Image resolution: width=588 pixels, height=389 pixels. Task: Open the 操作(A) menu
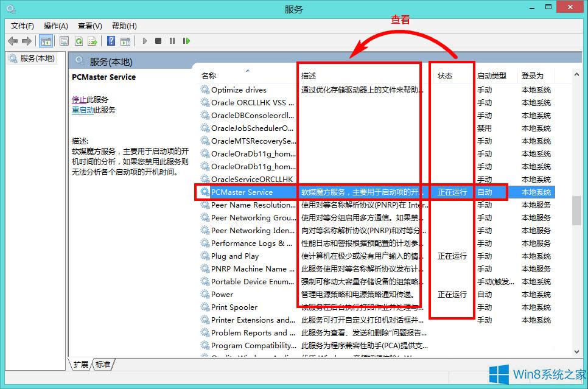[x=55, y=26]
